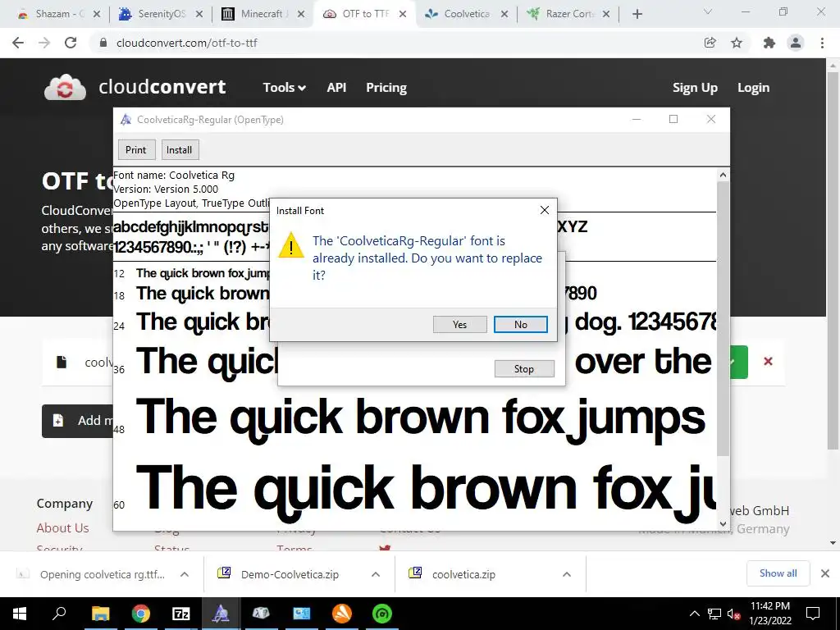Click the font viewer taskbar icon
Screen dimensions: 840x630
click(x=221, y=614)
